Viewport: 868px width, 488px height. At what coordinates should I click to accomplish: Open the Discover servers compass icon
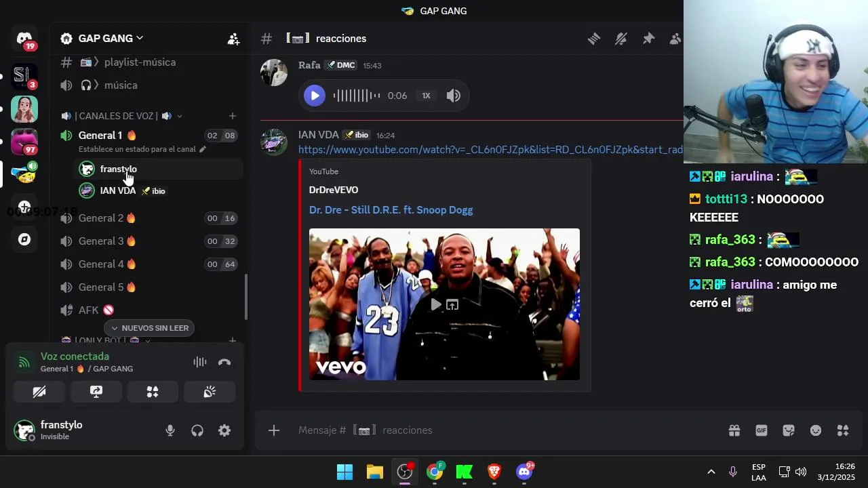pyautogui.click(x=24, y=239)
